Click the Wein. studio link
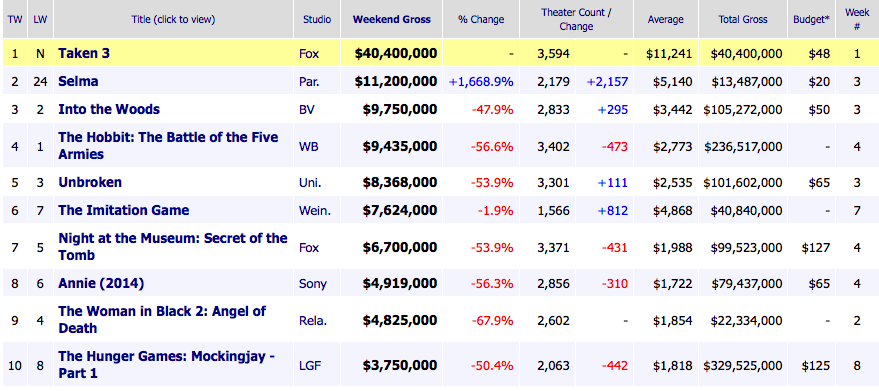 312,211
